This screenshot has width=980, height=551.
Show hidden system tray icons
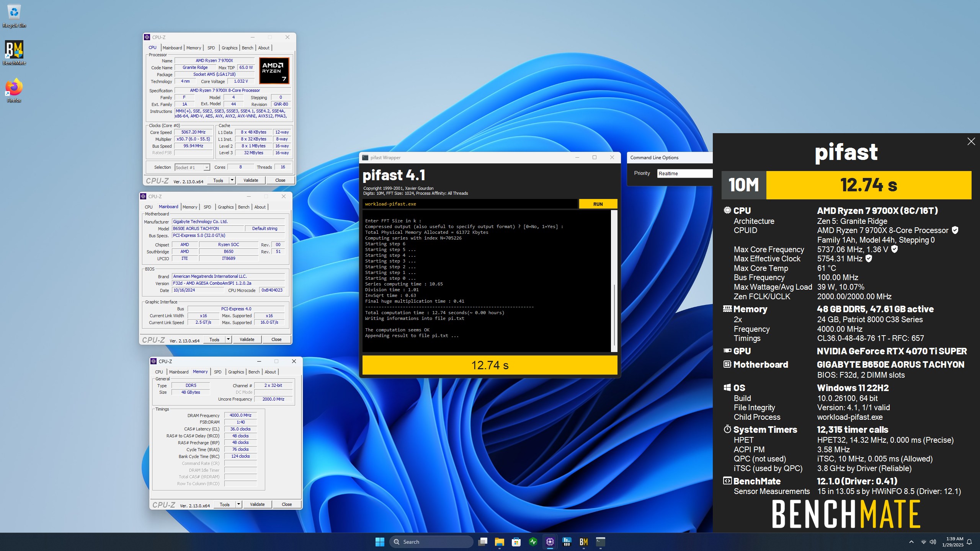click(x=911, y=542)
